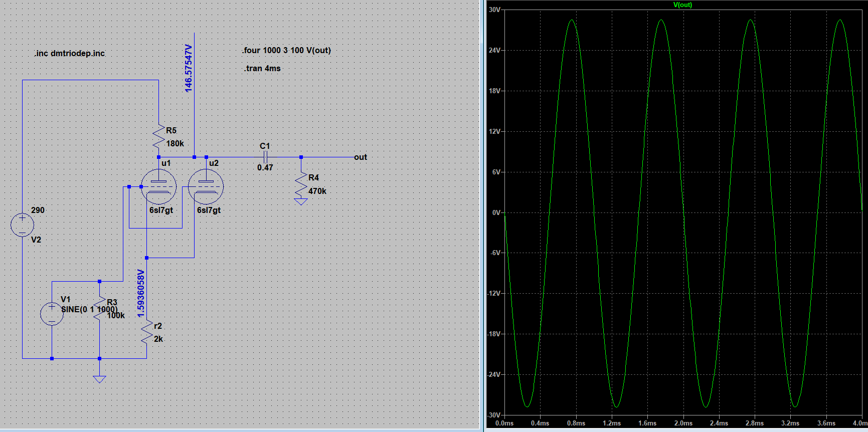Select the V1 sine source symbol
The height and width of the screenshot is (432, 868).
coord(52,314)
